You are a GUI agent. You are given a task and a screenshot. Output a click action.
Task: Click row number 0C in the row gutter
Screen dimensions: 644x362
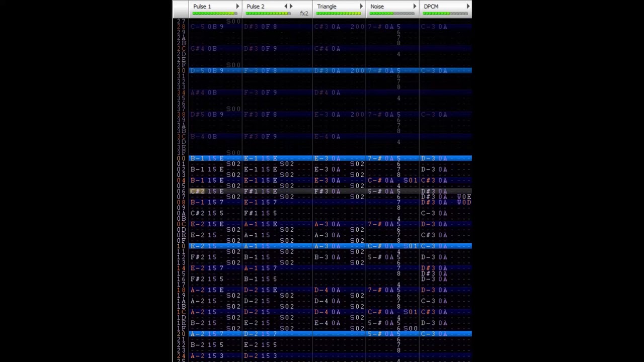pyautogui.click(x=181, y=224)
